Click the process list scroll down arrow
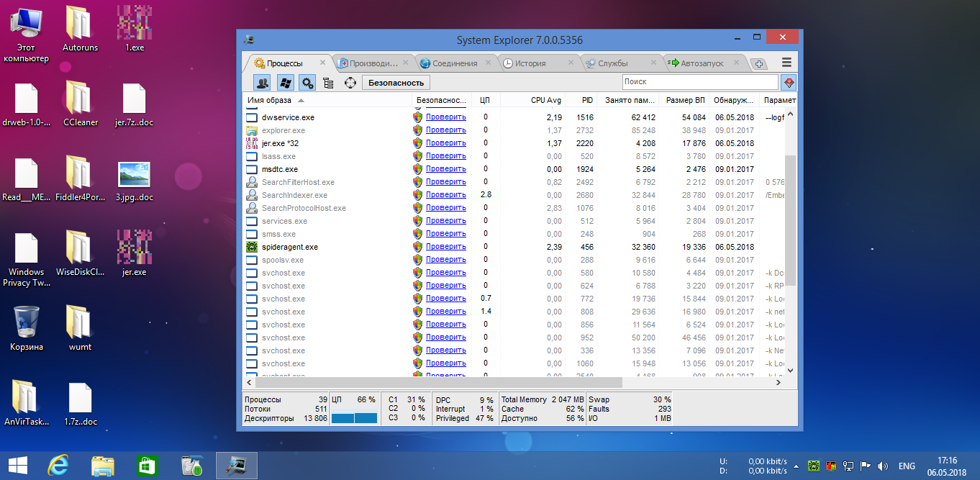 pyautogui.click(x=790, y=370)
